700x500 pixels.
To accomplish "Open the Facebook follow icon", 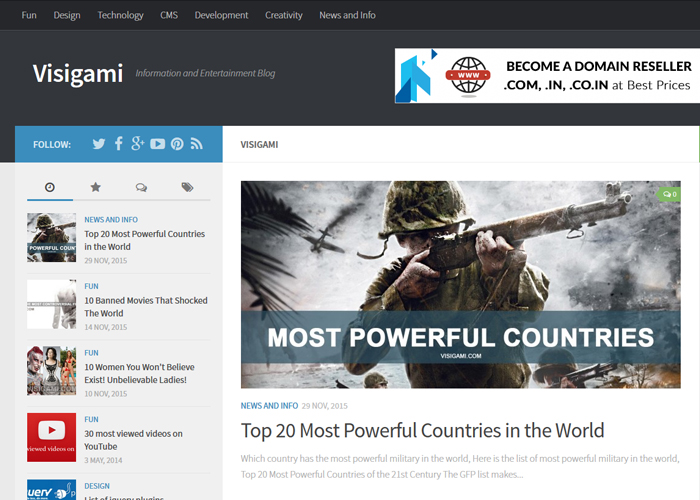I will tap(118, 144).
